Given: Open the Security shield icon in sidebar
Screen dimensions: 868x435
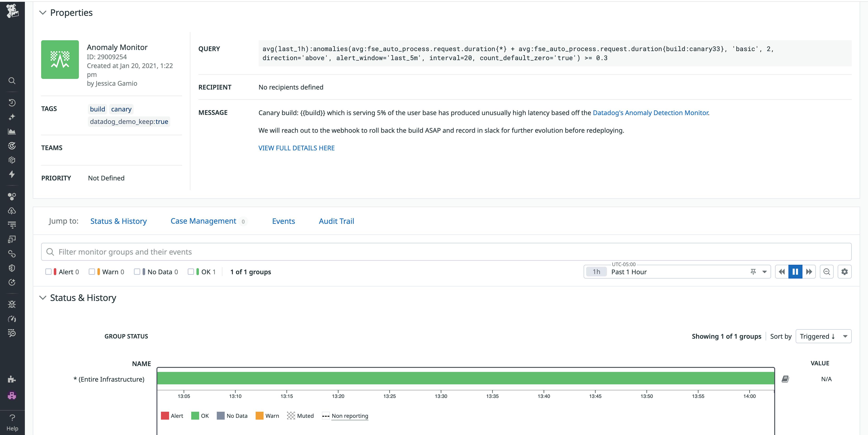Looking at the screenshot, I should (12, 268).
